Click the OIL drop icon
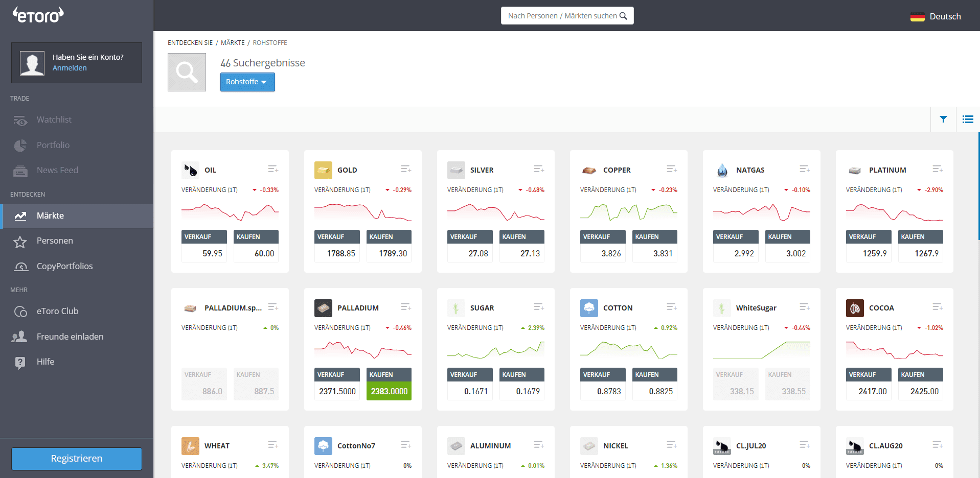980x478 pixels. 190,170
